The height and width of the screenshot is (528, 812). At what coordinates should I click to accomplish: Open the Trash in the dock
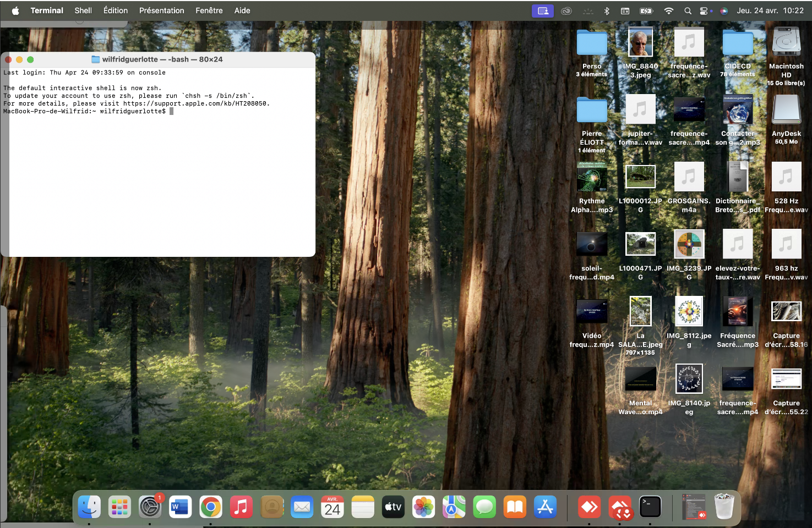click(x=724, y=507)
